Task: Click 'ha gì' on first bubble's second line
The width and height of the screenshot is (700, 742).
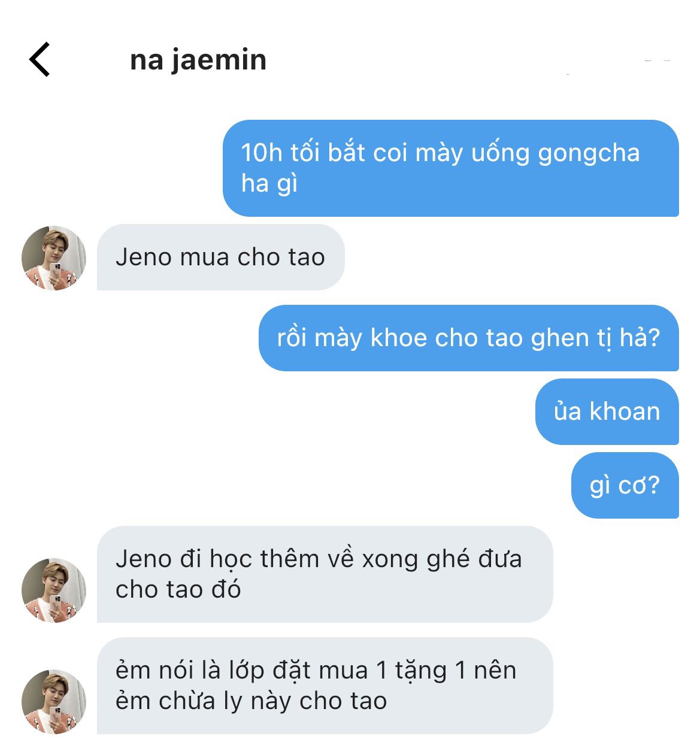Action: click(x=269, y=184)
